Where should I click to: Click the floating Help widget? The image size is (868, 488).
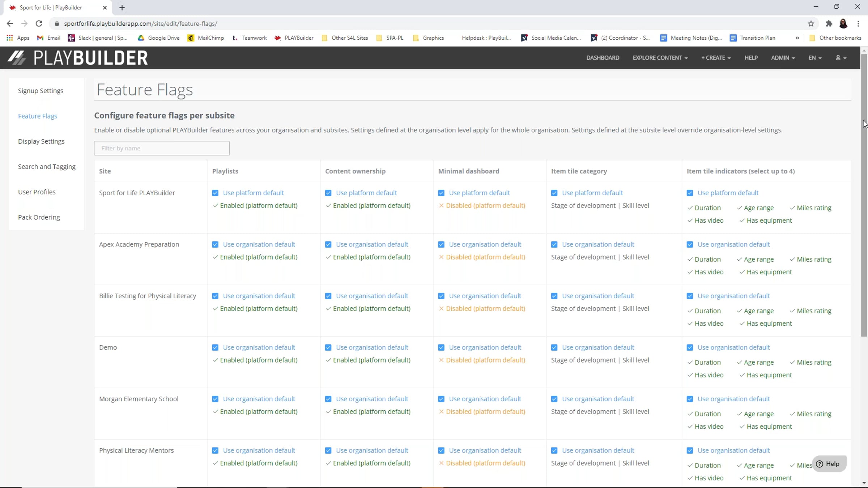click(x=829, y=464)
